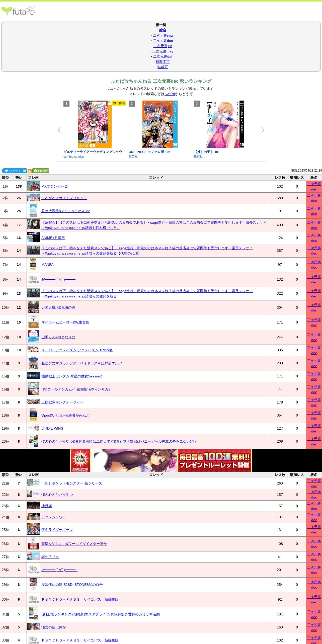Open the 転載可 link
322x644 pixels.
(163, 67)
